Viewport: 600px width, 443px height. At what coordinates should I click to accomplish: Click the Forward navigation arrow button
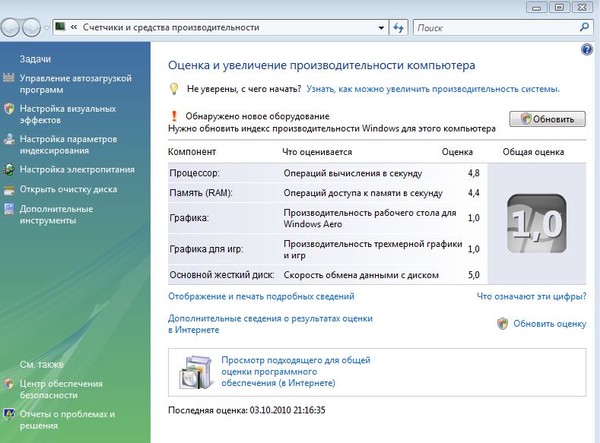point(31,28)
